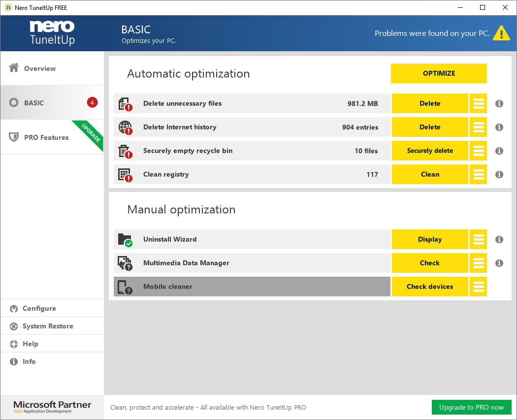This screenshot has width=517, height=420.
Task: Click the Securely delete button
Action: pos(430,151)
